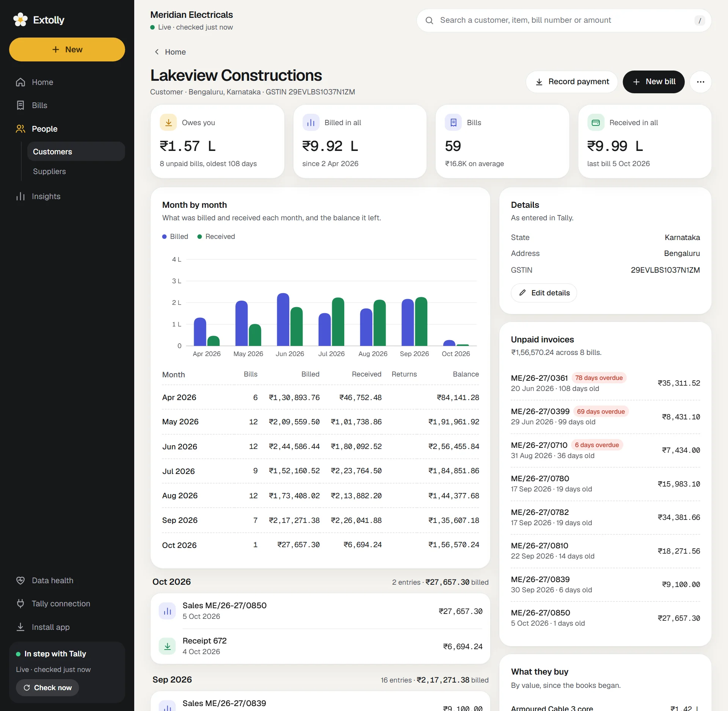The width and height of the screenshot is (728, 711).
Task: Select the Jun 2026 month row
Action: pyautogui.click(x=320, y=447)
